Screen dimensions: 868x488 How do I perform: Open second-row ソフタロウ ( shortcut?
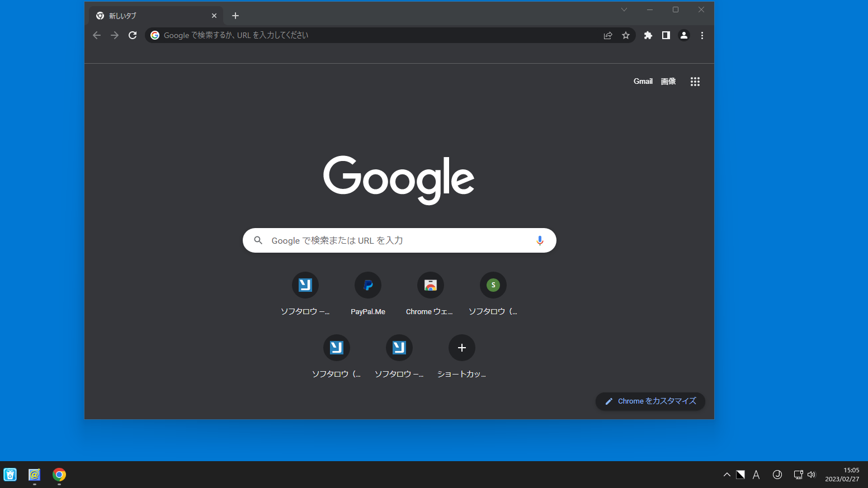point(337,358)
